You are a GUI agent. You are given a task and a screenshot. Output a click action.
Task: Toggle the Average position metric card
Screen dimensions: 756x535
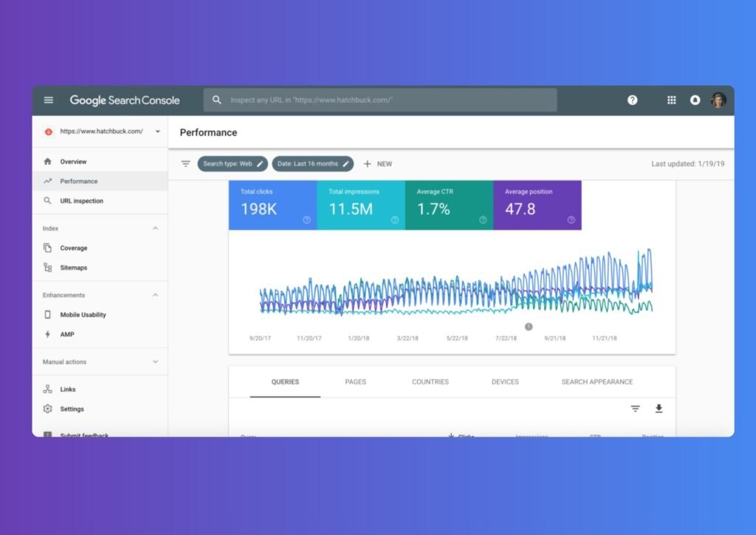click(x=537, y=205)
